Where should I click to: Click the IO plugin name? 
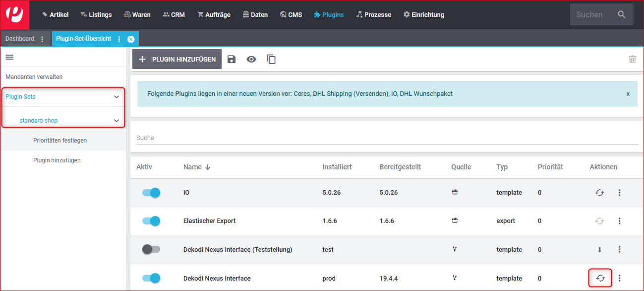pos(186,193)
